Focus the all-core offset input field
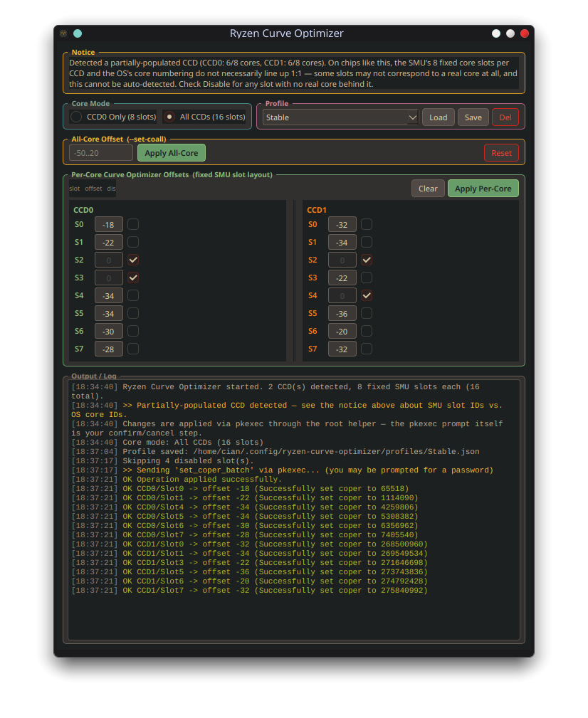The height and width of the screenshot is (718, 588). tap(101, 153)
